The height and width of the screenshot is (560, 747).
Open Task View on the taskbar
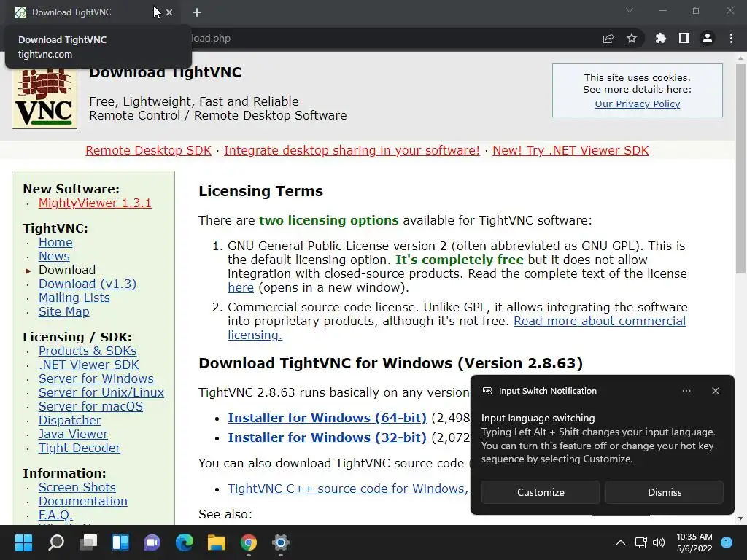pyautogui.click(x=88, y=542)
